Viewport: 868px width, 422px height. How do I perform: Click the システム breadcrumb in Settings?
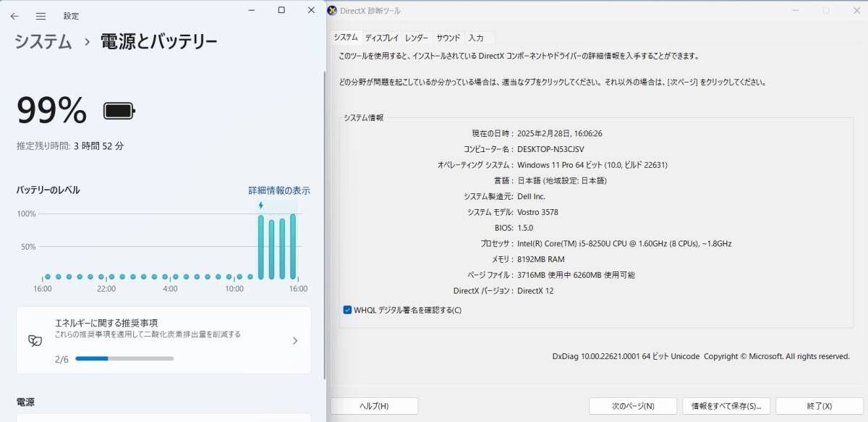pos(43,42)
